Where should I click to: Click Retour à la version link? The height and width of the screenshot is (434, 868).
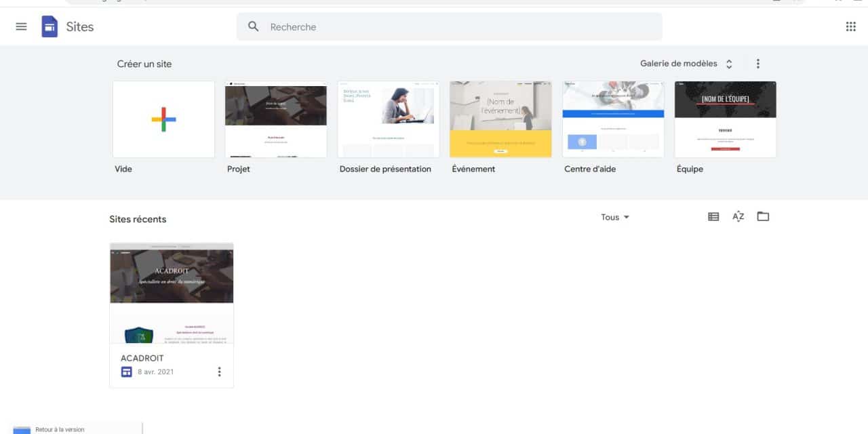(x=60, y=429)
